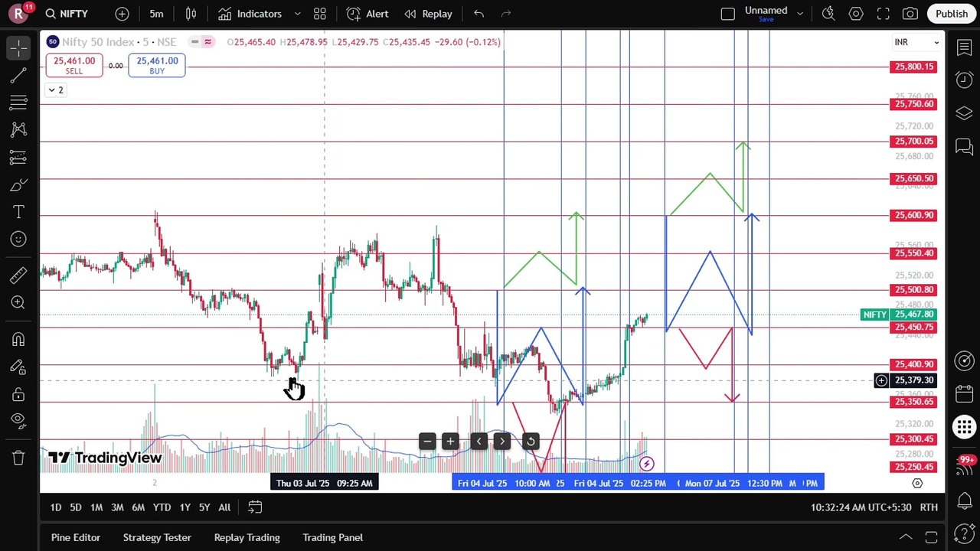Viewport: 980px width, 551px height.
Task: Expand the indicators favorites dropdown arrow
Action: pos(298,14)
